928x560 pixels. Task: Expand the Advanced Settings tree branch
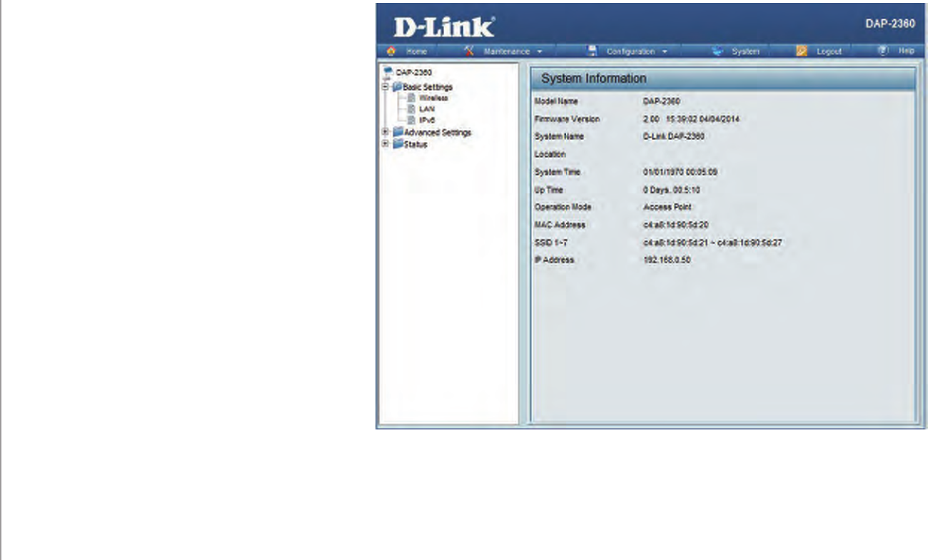[385, 132]
